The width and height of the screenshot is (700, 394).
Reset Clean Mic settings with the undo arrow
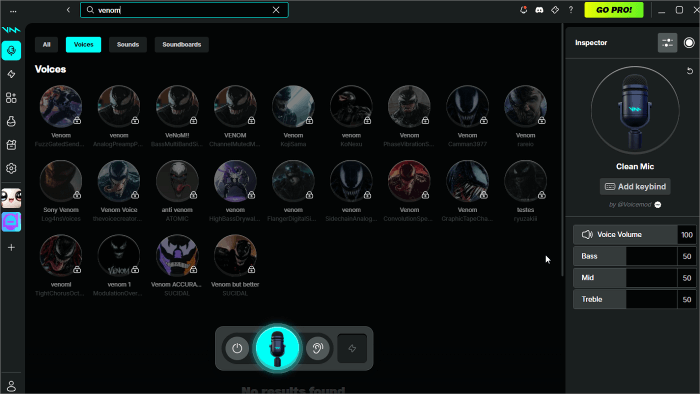coord(690,71)
